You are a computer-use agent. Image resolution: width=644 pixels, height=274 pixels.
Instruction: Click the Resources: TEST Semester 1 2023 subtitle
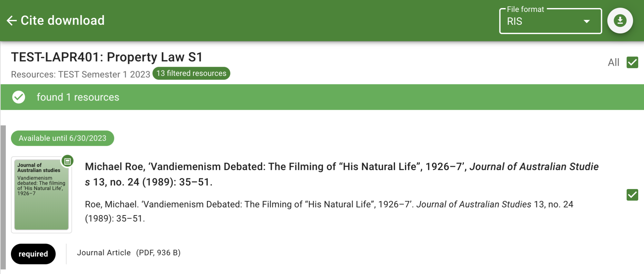point(81,74)
